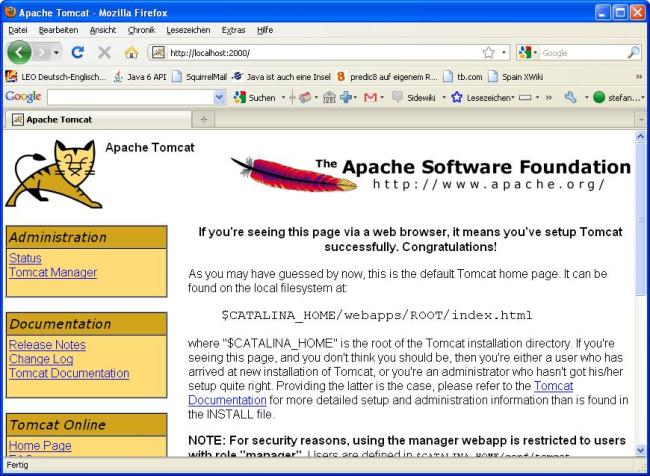
Task: Open the Ansicht menu
Action: point(103,30)
